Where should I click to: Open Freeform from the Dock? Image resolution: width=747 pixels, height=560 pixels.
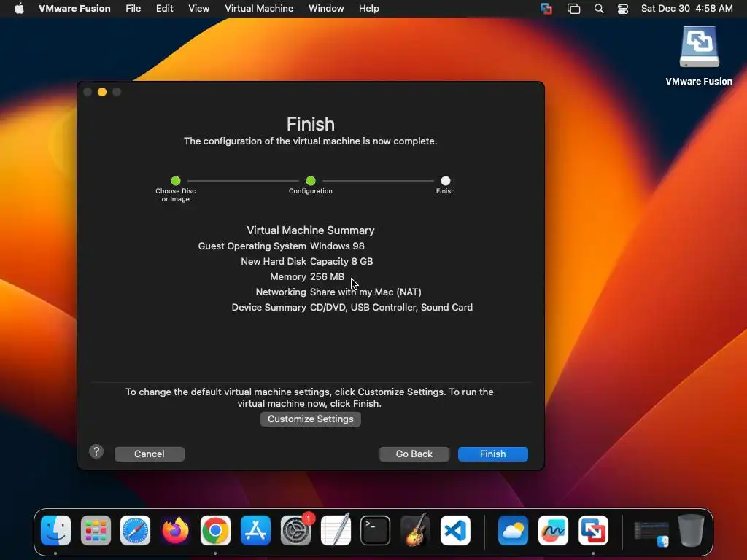tap(553, 530)
